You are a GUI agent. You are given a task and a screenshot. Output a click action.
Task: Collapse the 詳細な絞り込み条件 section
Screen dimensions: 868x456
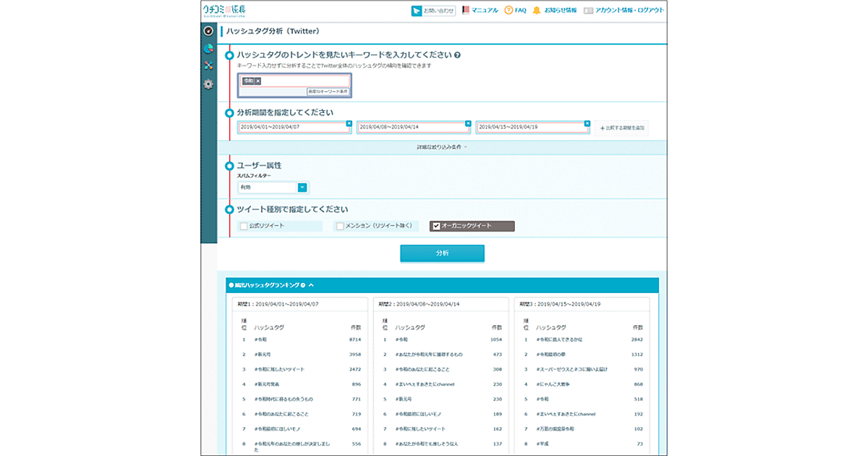(441, 147)
